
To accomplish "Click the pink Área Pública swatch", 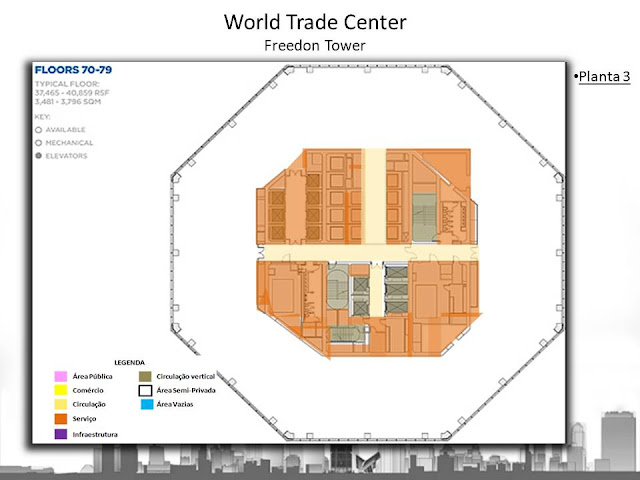I will pos(61,376).
